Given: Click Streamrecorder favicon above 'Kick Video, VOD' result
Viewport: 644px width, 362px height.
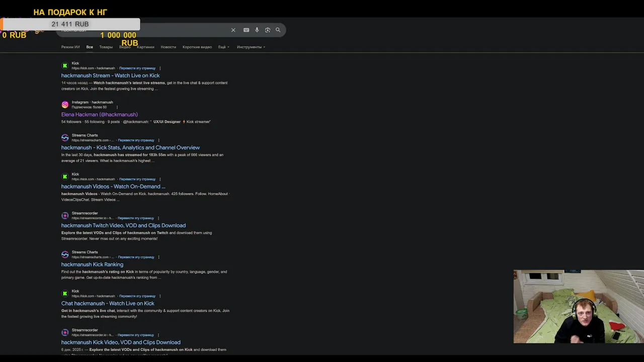Looking at the screenshot, I should click(x=65, y=332).
